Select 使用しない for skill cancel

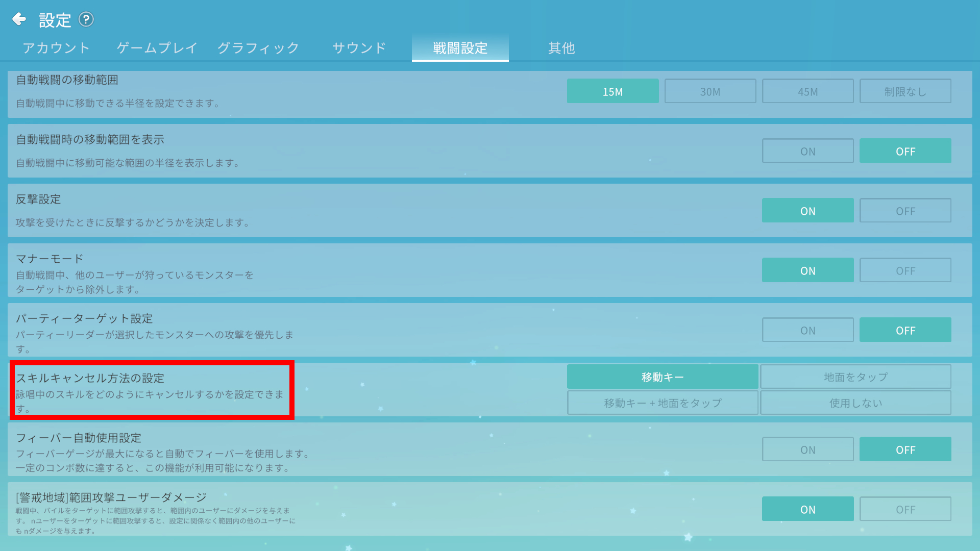(x=855, y=403)
